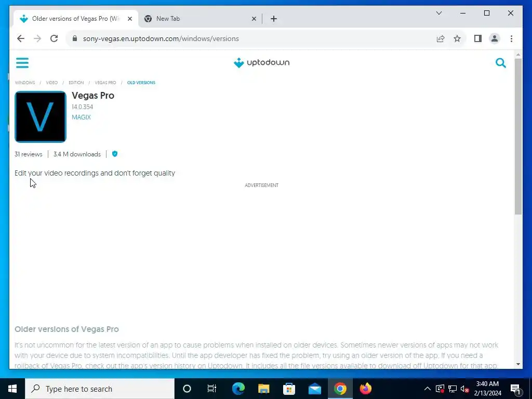Screen dimensions: 532x399
Task: Click the 31 reviews text
Action: click(x=28, y=154)
